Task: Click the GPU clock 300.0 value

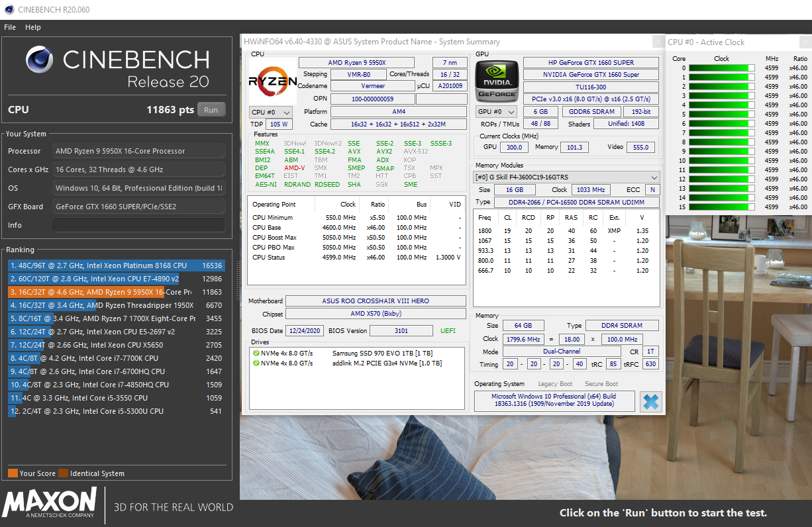Action: pyautogui.click(x=513, y=148)
